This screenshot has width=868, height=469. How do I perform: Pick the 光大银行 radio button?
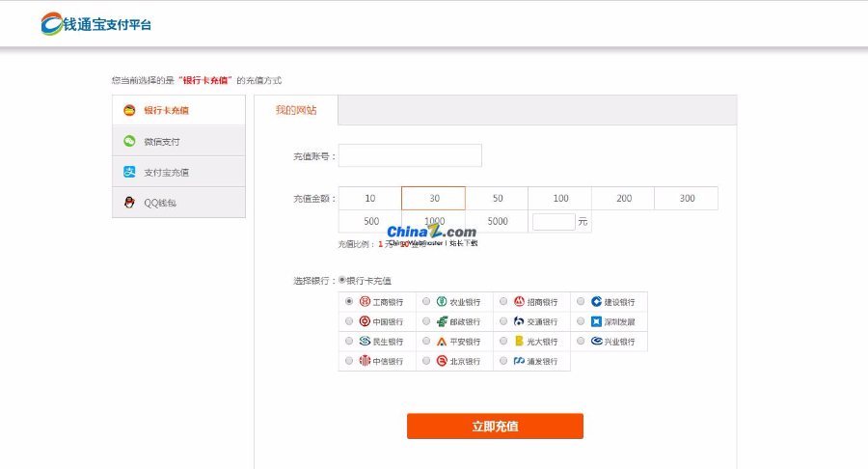coord(503,341)
